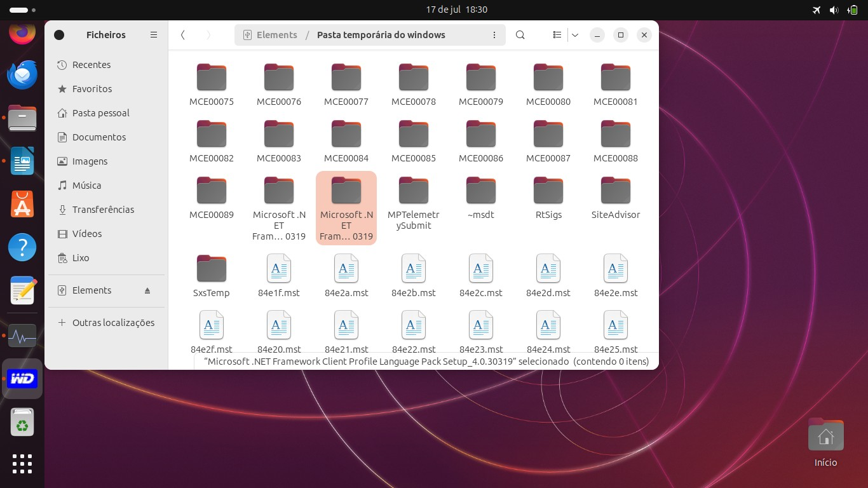Click the search icon in the header bar
Screen dimensions: 868x488
pos(520,35)
